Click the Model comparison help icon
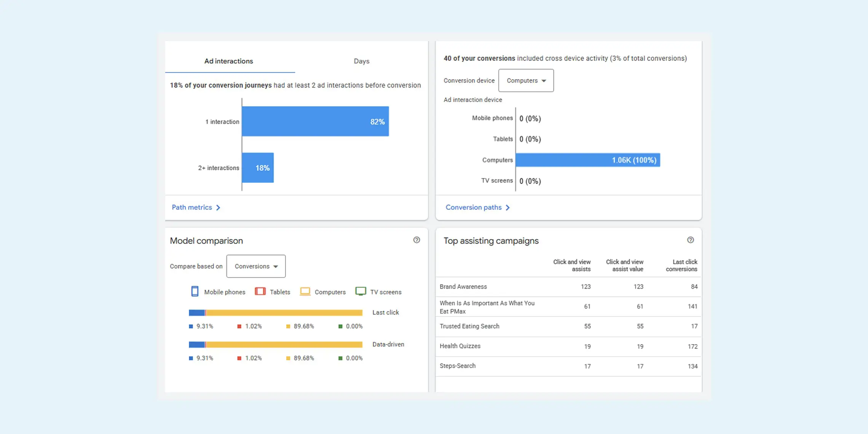 (416, 240)
